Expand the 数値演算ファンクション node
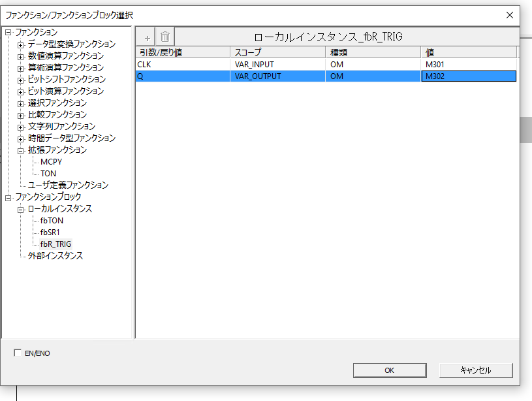532x401 pixels. [21, 56]
